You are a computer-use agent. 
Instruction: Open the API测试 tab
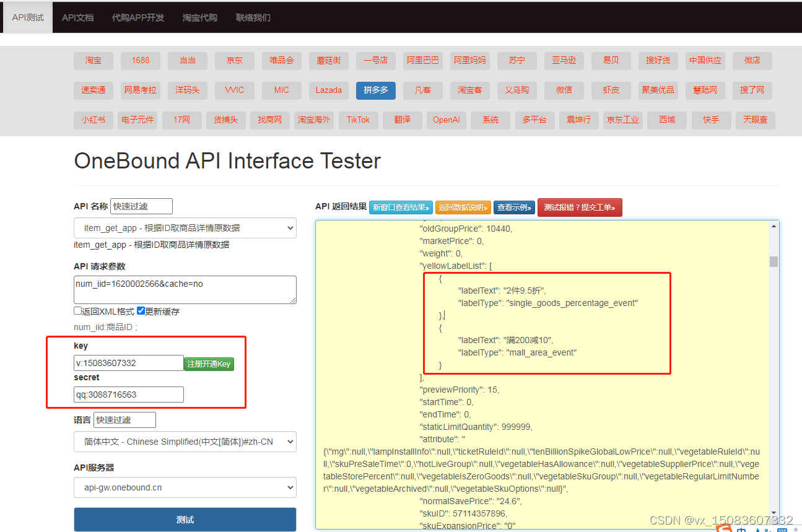click(x=28, y=17)
